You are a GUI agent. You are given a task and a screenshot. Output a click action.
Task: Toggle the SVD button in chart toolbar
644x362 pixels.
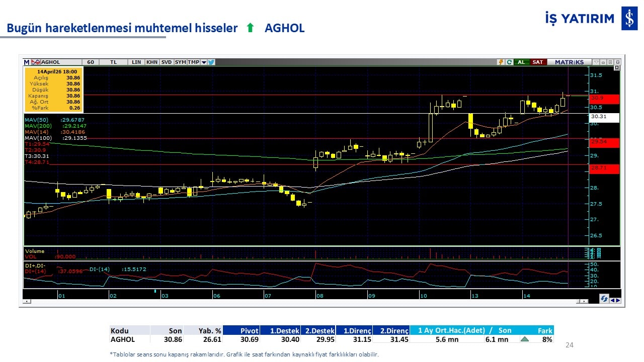point(166,62)
